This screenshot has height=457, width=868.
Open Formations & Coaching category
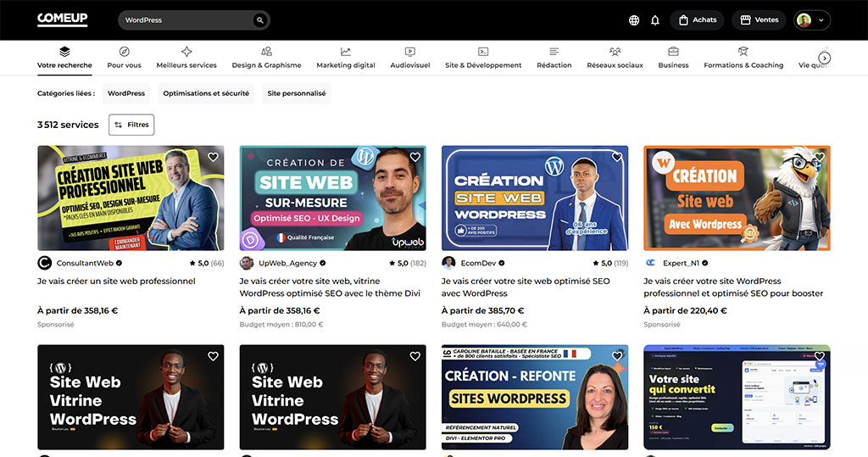point(743,59)
